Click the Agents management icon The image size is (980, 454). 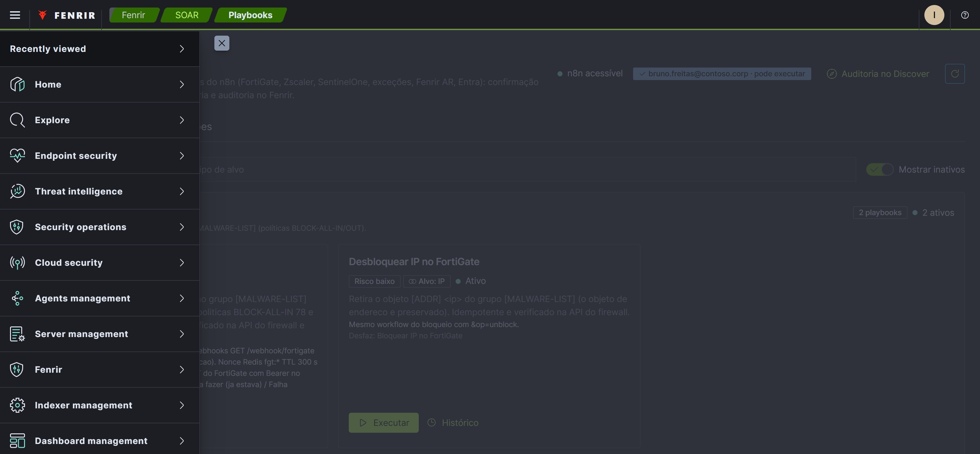(x=17, y=298)
